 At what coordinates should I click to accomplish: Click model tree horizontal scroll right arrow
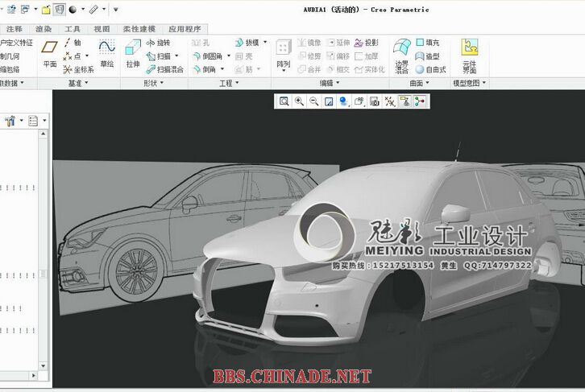coord(34,376)
